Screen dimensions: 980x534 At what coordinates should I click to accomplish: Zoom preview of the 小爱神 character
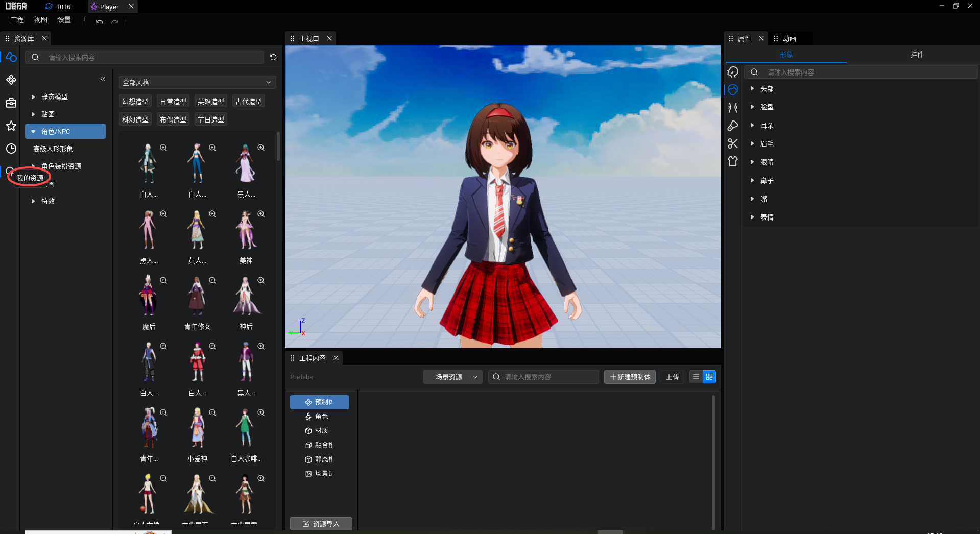[212, 412]
